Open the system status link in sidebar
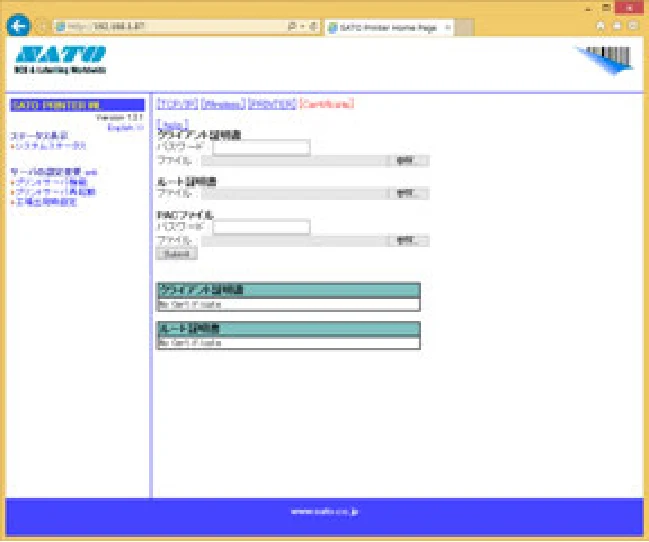Viewport: 649px width, 542px height. [50, 146]
